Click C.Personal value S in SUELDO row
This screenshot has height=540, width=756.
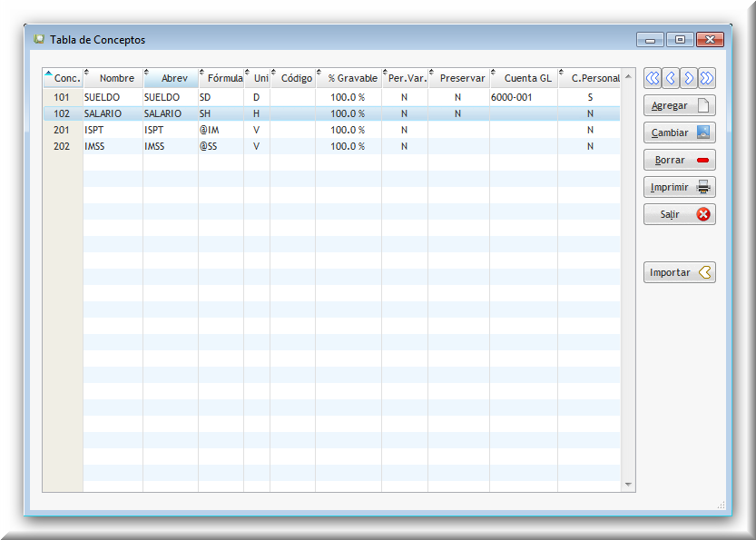point(590,97)
